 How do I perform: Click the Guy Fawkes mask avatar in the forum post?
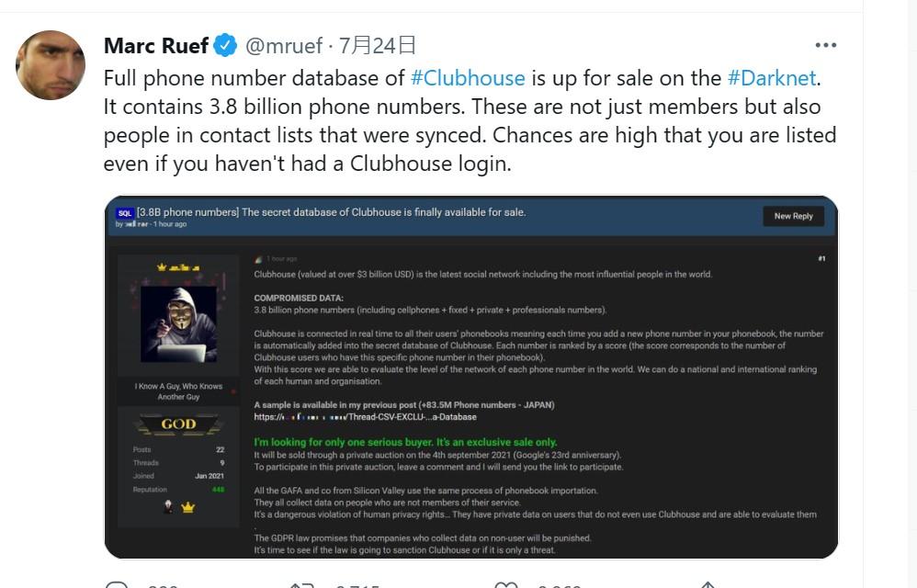tap(182, 322)
